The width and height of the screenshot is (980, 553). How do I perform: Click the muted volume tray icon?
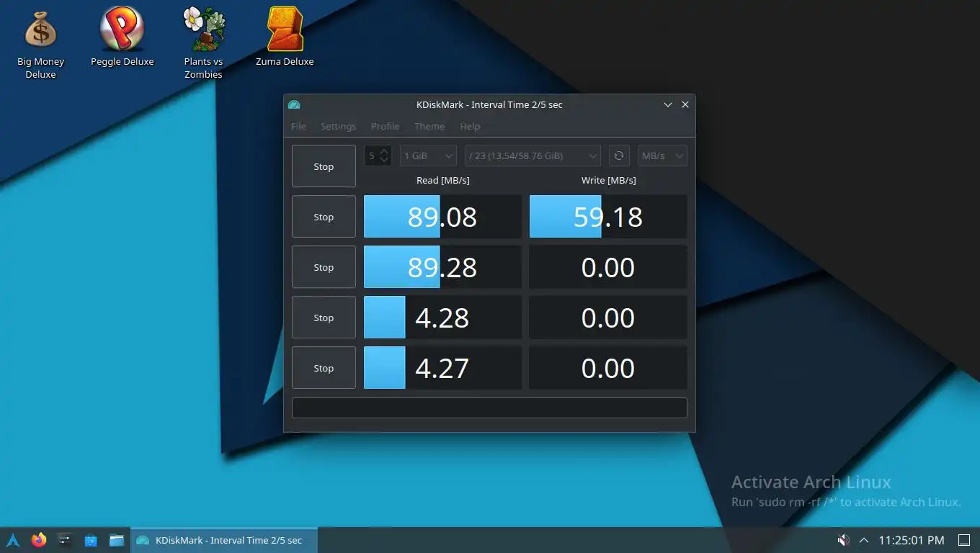(x=842, y=540)
